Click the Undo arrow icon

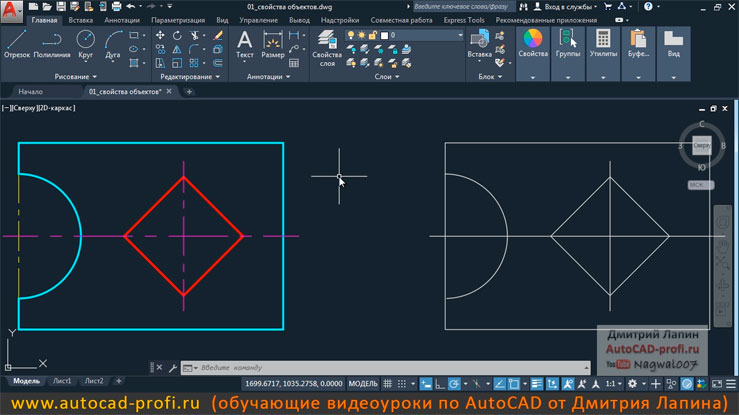click(131, 7)
